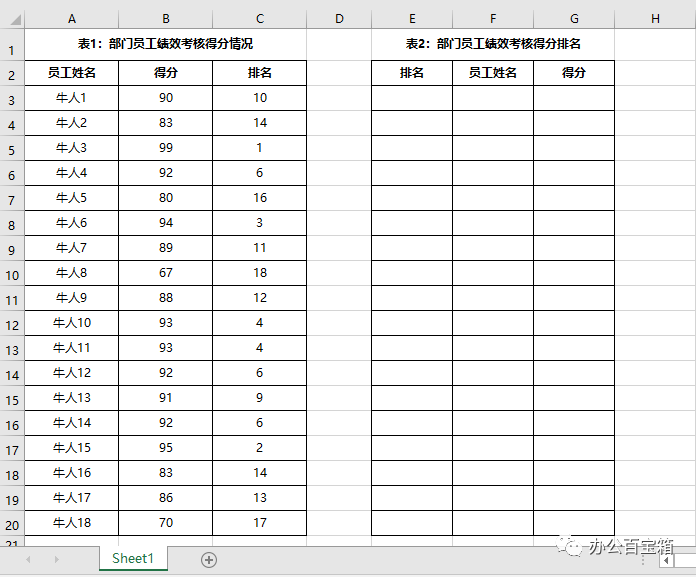
Task: Select cell '牛人15'
Action: pos(72,448)
